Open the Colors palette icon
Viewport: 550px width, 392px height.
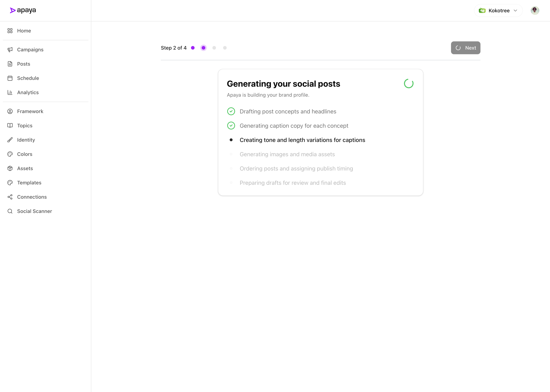[x=10, y=154]
